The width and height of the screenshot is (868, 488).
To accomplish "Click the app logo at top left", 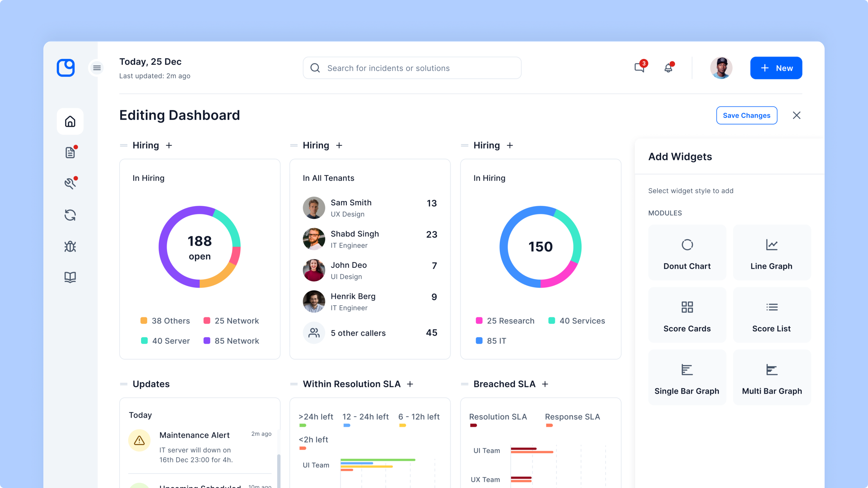I will pos(66,68).
